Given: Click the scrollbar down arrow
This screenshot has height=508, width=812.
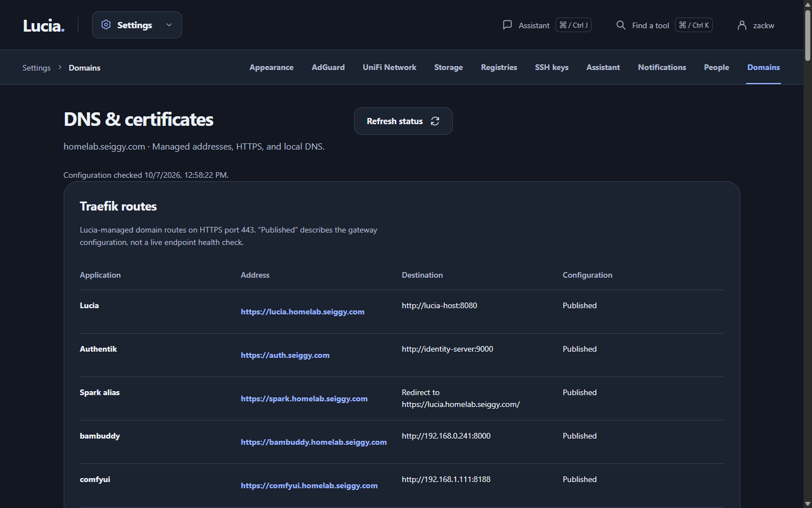Looking at the screenshot, I should 807,503.
